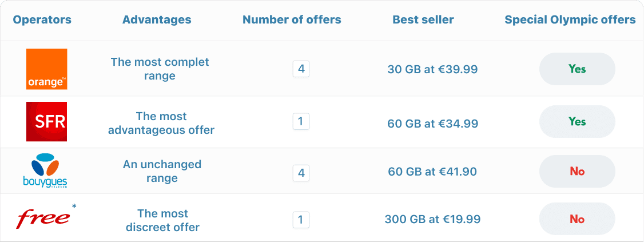Click Free's offer count badge 1

(x=301, y=219)
